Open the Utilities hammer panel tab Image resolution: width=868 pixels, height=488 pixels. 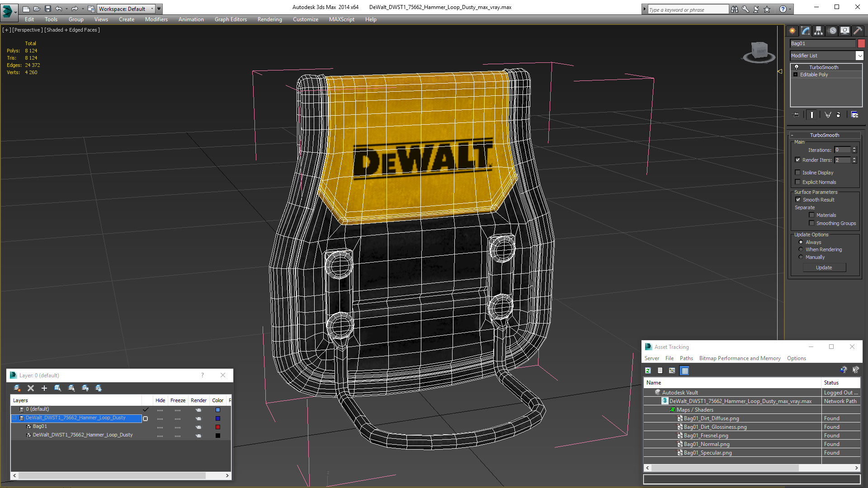[x=858, y=31]
